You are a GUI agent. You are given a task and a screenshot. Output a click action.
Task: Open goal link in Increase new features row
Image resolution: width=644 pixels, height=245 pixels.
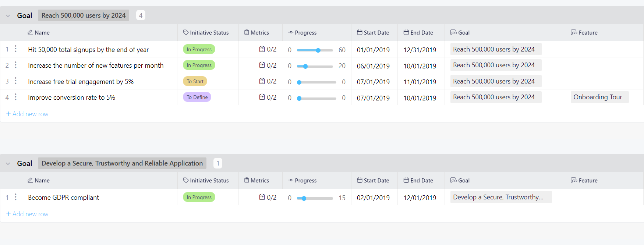(x=496, y=65)
